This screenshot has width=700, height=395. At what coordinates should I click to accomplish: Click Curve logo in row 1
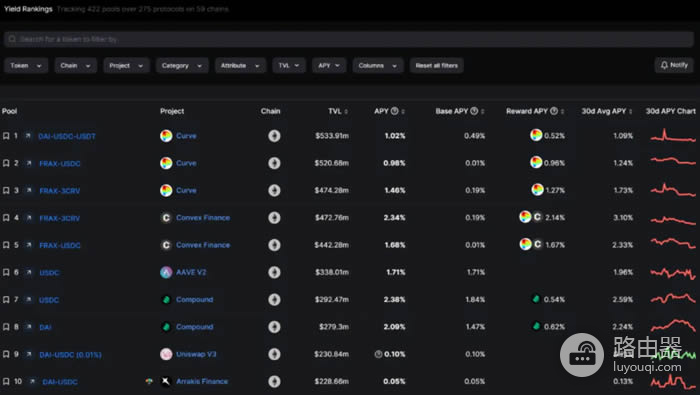pyautogui.click(x=166, y=136)
